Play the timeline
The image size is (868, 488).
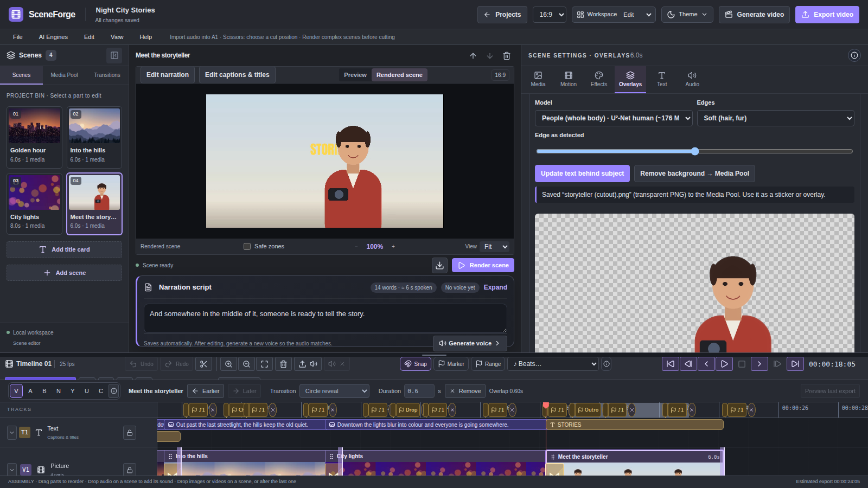[x=724, y=364]
